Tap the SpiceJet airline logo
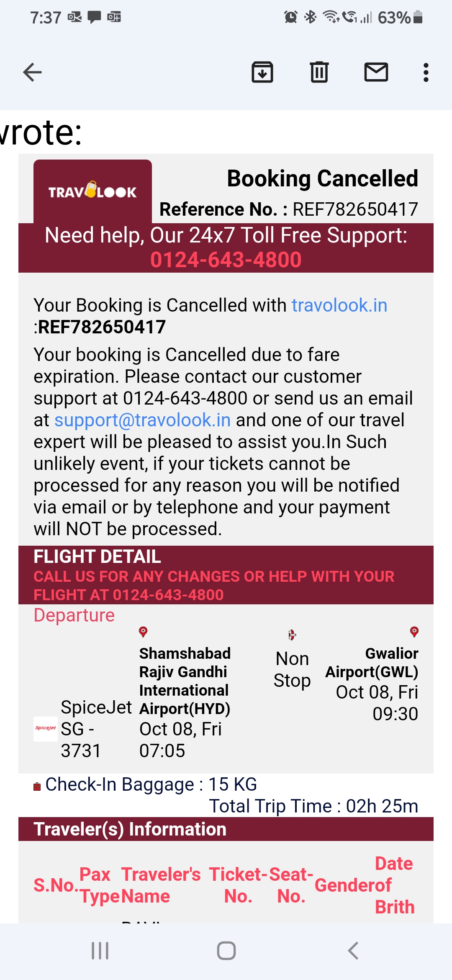452x980 pixels. pyautogui.click(x=45, y=729)
